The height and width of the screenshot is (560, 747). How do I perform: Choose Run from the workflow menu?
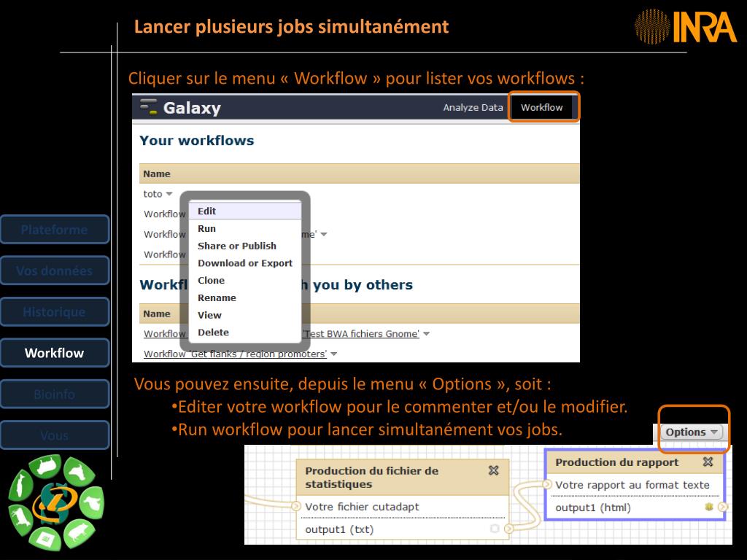pos(245,228)
